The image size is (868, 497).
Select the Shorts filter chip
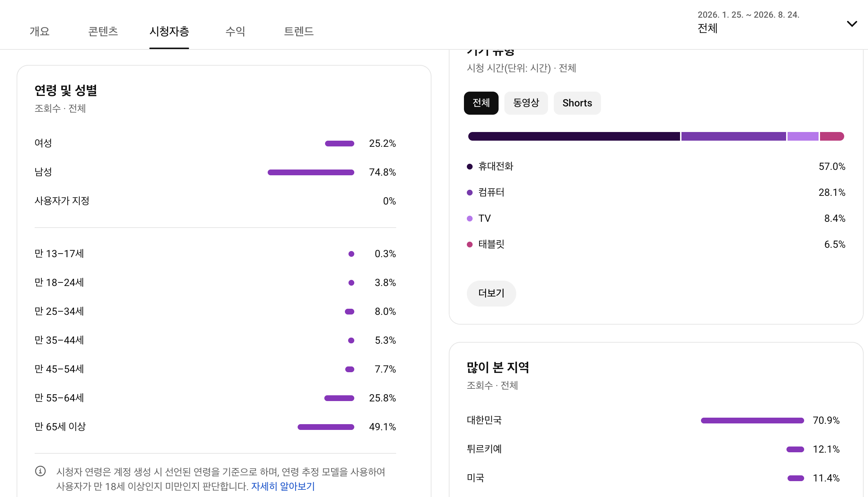pyautogui.click(x=577, y=103)
